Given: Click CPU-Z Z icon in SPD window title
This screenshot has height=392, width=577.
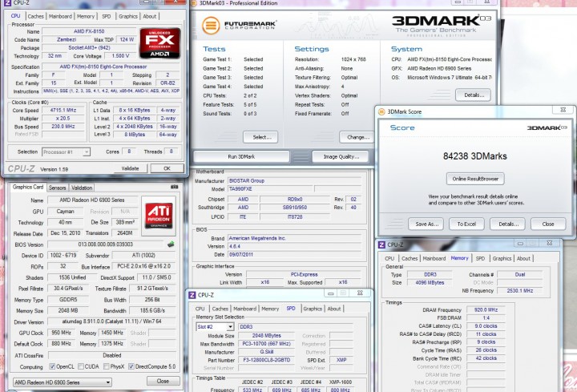Looking at the screenshot, I should (192, 295).
